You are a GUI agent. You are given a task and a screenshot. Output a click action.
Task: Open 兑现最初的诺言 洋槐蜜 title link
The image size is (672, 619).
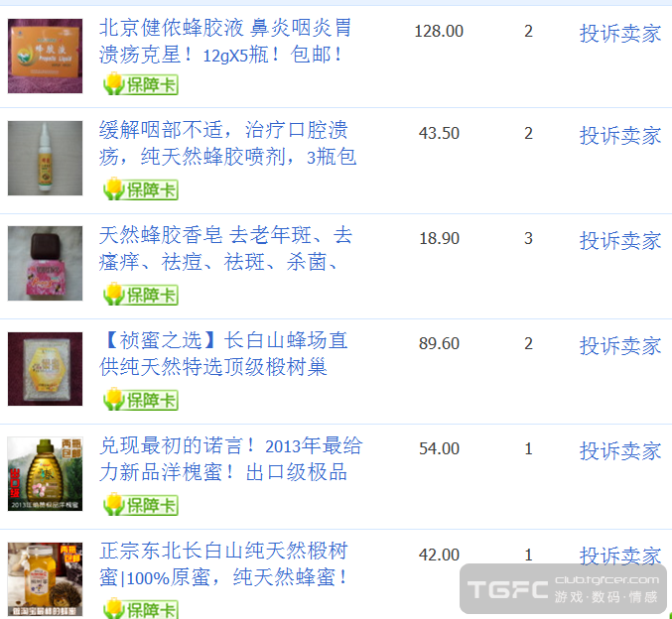click(x=230, y=459)
